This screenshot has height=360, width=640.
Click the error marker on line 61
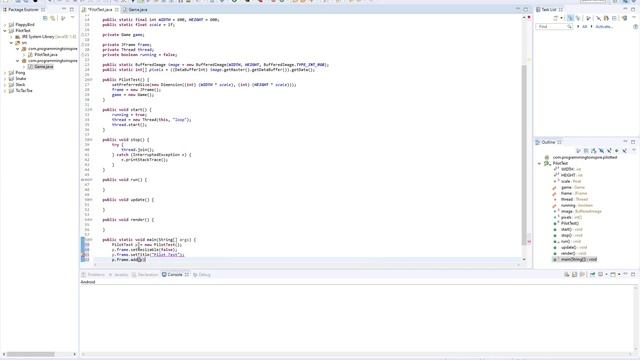point(83,255)
